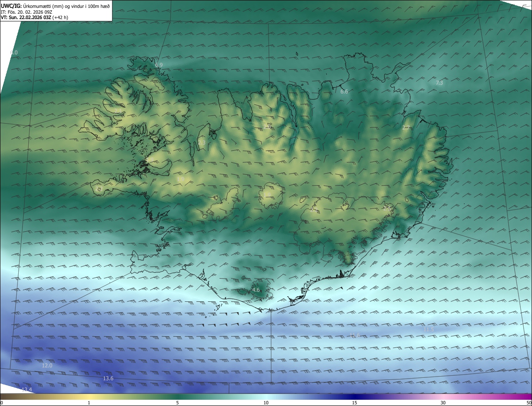Click the 6.6 value in the northeast

click(x=344, y=92)
